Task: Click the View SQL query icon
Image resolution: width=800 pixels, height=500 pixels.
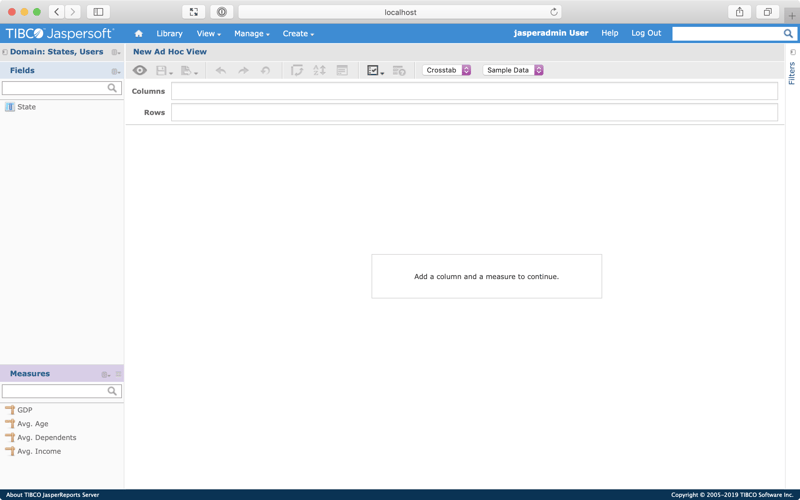Action: pyautogui.click(x=399, y=70)
